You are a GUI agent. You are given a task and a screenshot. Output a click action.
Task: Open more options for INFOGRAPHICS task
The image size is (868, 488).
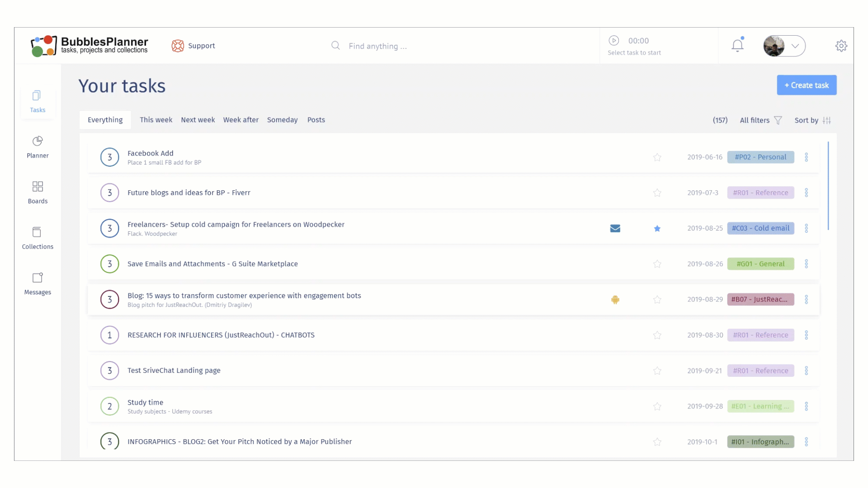pyautogui.click(x=806, y=442)
